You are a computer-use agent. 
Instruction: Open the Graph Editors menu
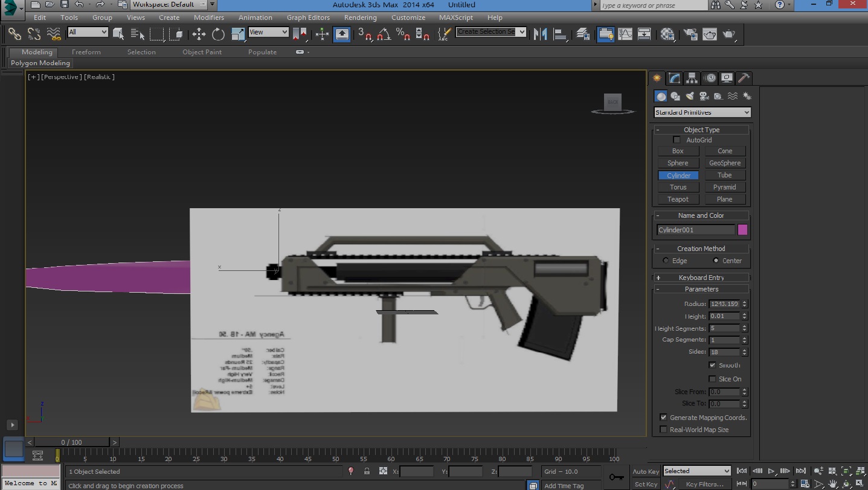(308, 17)
